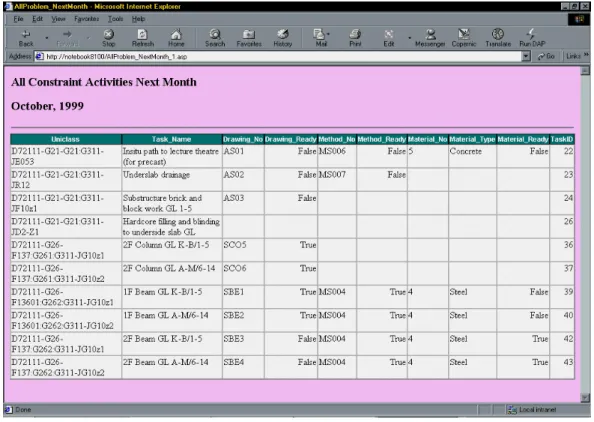
Task: Click the Links bar label
Action: tap(573, 56)
